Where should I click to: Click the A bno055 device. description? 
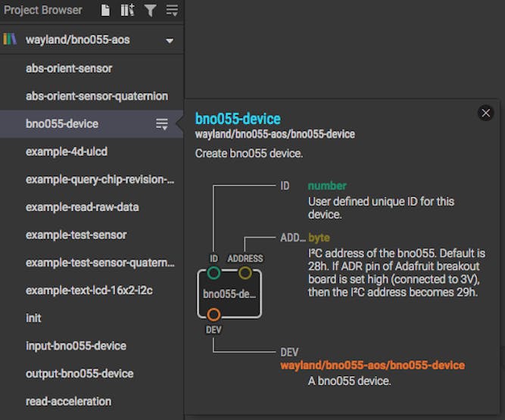click(x=350, y=381)
